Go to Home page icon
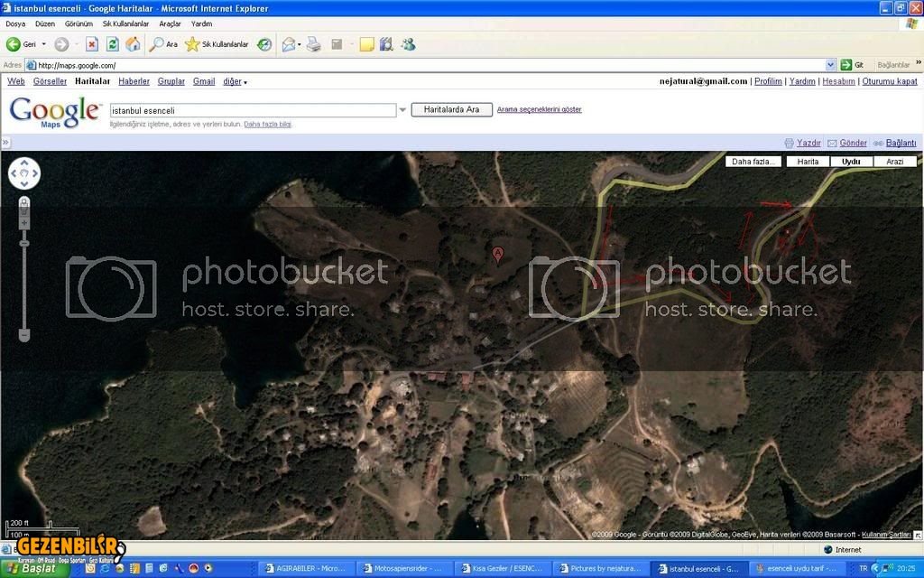 134,44
